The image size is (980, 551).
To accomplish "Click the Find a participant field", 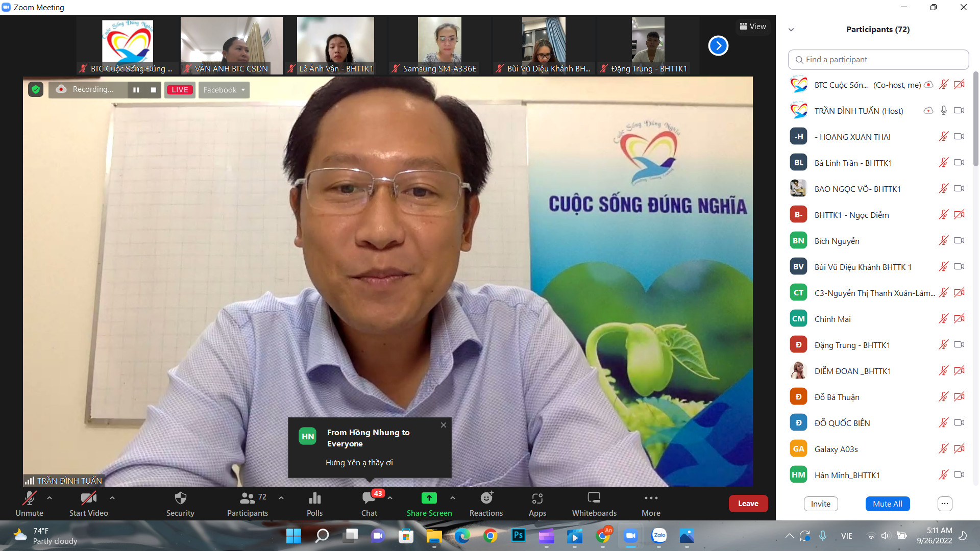I will (878, 60).
